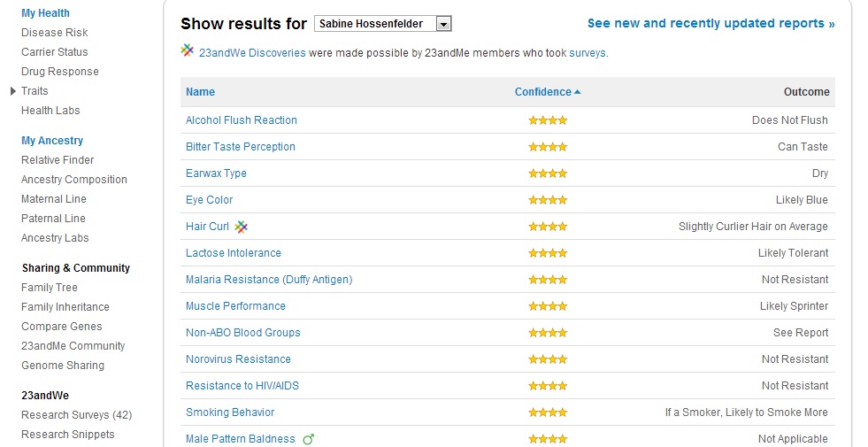The height and width of the screenshot is (447, 868).
Task: Sort the table by Name column
Action: click(x=200, y=92)
